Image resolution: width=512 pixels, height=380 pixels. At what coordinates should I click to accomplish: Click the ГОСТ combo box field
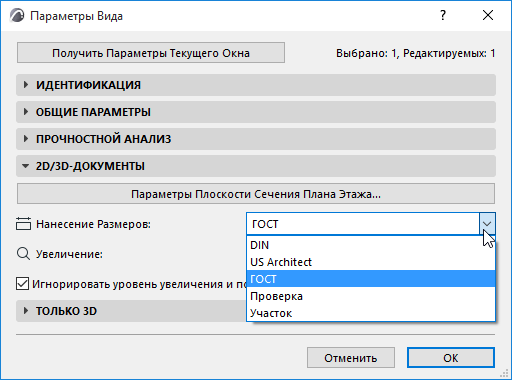click(363, 224)
